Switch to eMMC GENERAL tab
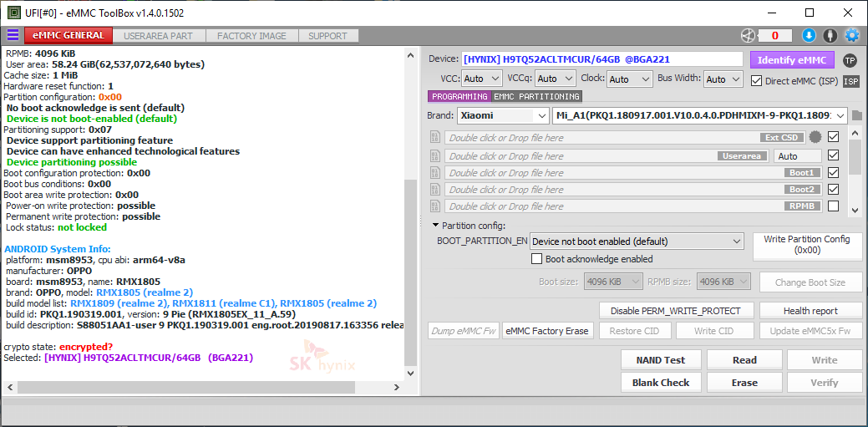The image size is (868, 427). click(x=69, y=35)
